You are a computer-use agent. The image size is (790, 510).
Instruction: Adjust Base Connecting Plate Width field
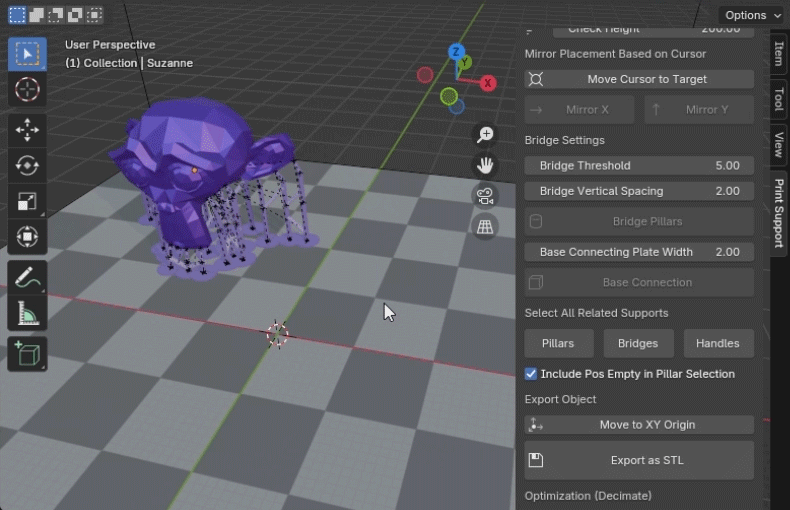(639, 252)
